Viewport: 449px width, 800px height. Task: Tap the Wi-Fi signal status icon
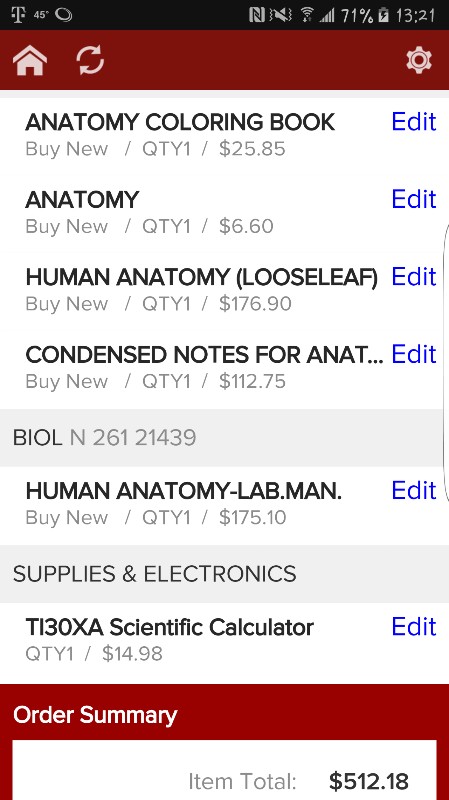point(307,15)
